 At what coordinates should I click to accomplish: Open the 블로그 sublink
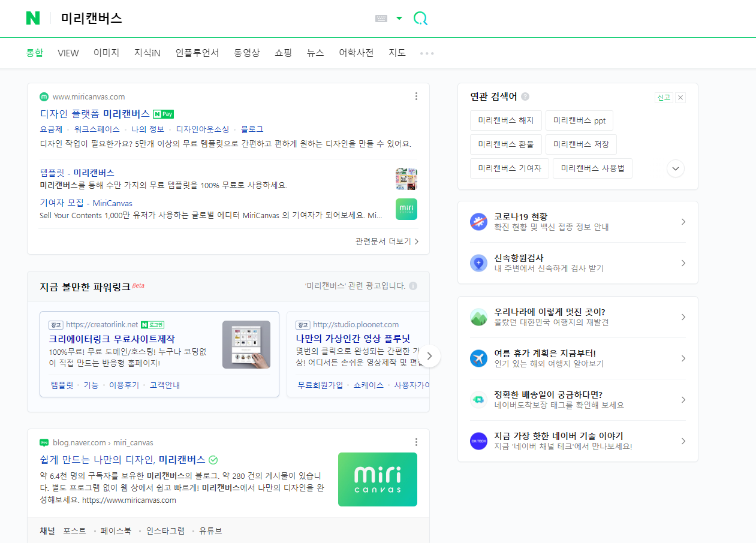point(252,129)
